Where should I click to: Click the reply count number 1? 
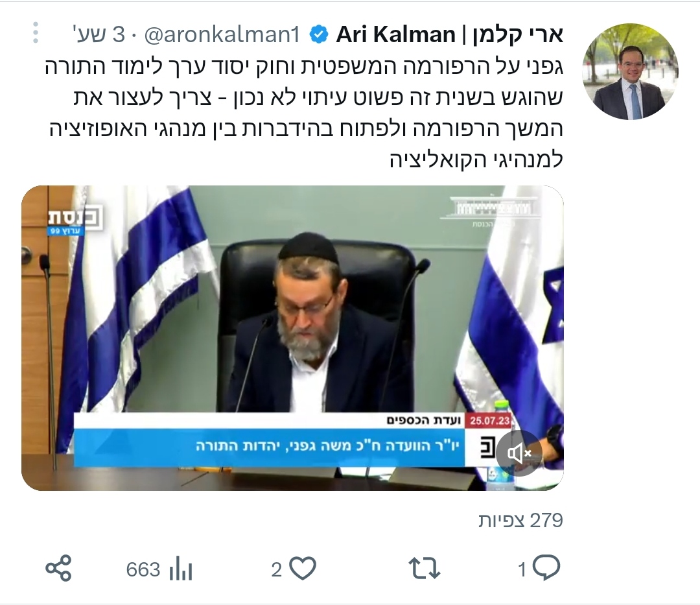(x=522, y=570)
